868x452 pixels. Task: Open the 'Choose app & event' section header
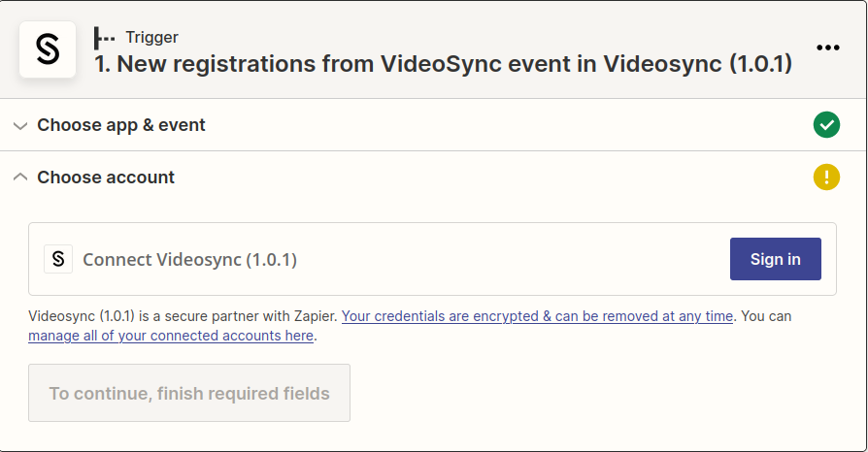[121, 125]
